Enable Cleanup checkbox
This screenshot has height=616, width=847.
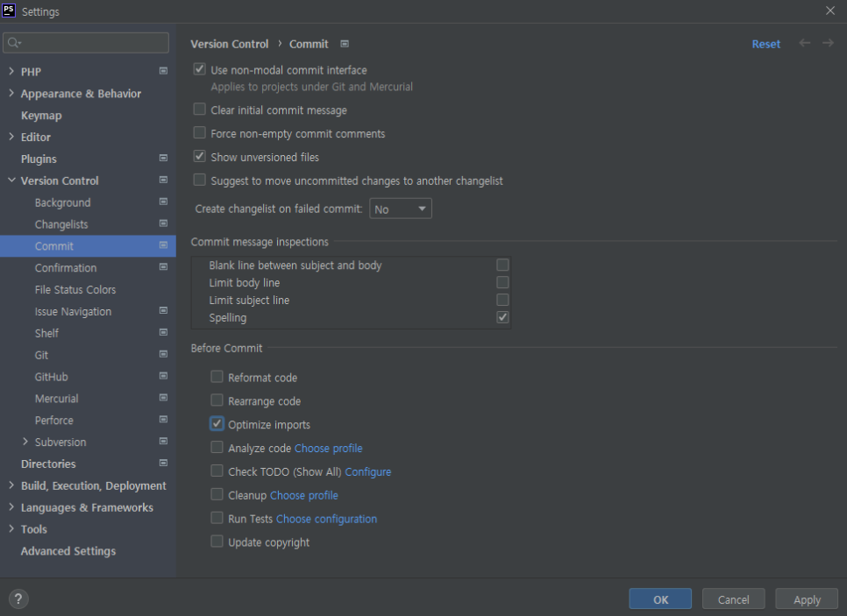coord(217,494)
